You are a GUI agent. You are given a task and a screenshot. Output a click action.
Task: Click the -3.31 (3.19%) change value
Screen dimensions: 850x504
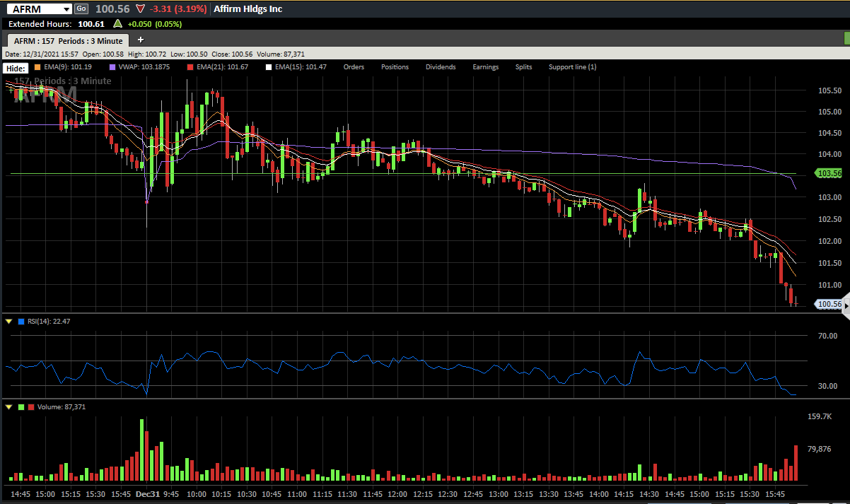pos(177,9)
